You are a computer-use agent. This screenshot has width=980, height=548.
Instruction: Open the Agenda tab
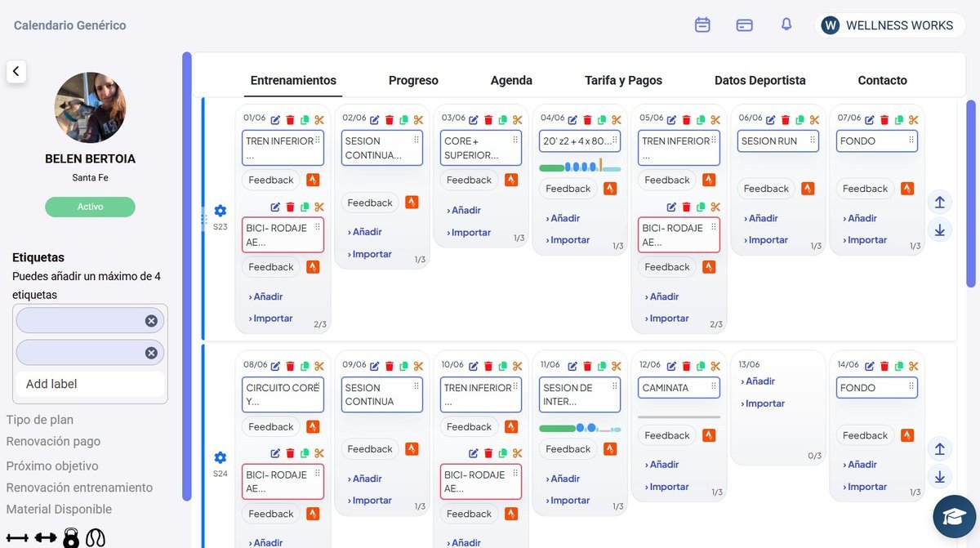(511, 80)
